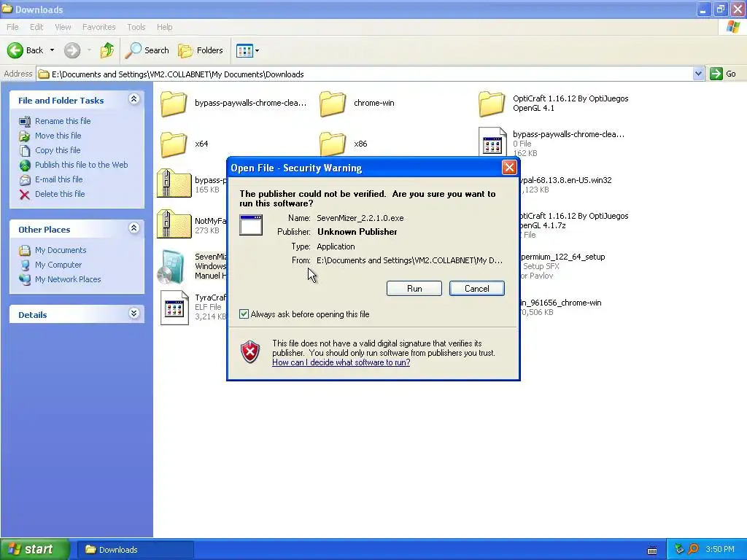Select the OptiCraft 1.16.12 folder icon
The width and height of the screenshot is (747, 560).
coord(492,104)
